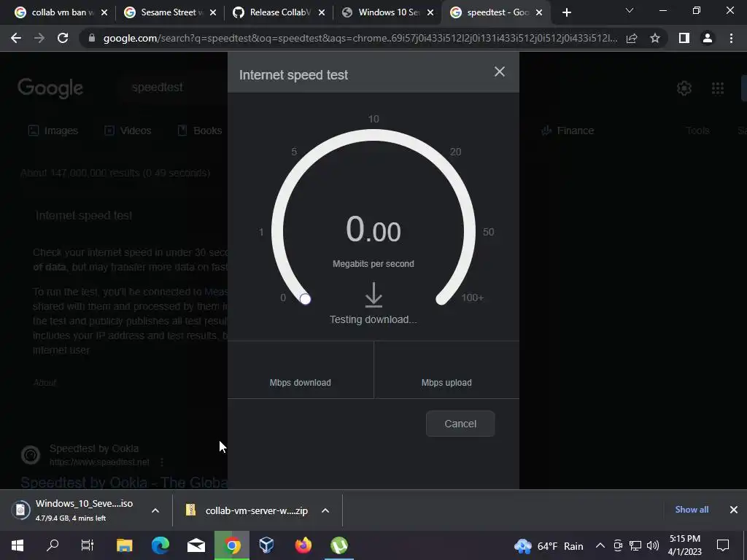Open the volume control
This screenshot has width=747, height=560.
tap(653, 545)
